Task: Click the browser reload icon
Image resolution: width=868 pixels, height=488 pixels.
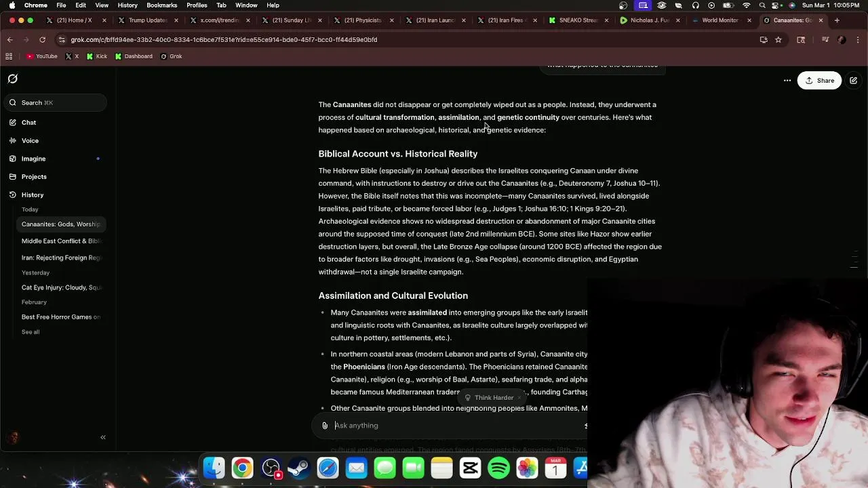Action: pyautogui.click(x=42, y=39)
